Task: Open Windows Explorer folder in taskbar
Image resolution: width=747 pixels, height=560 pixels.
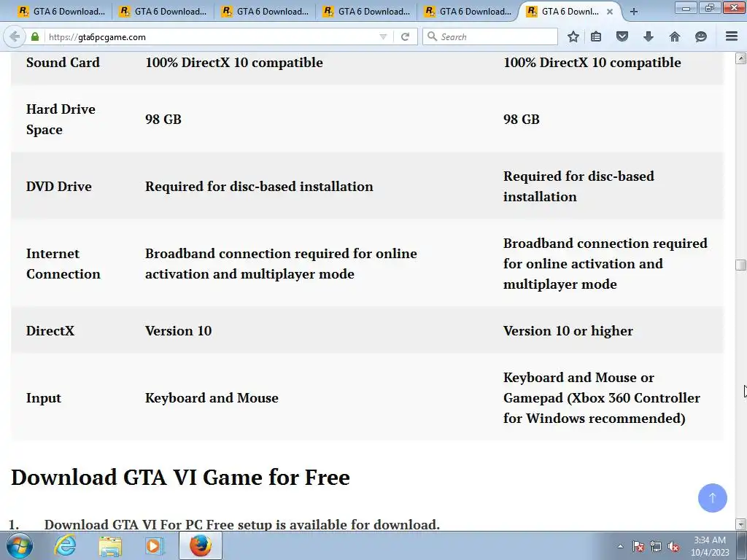Action: click(110, 546)
